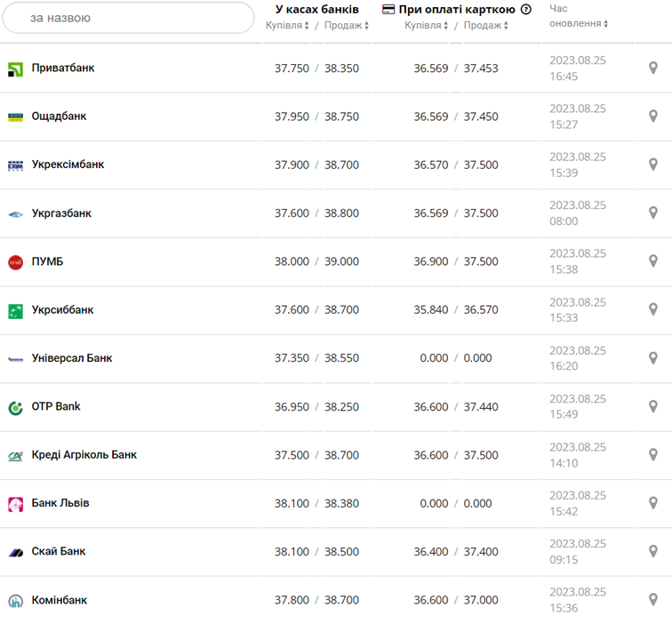Image resolution: width=672 pixels, height=624 pixels.
Task: Sort by card payment Продаж rate
Action: (x=485, y=26)
